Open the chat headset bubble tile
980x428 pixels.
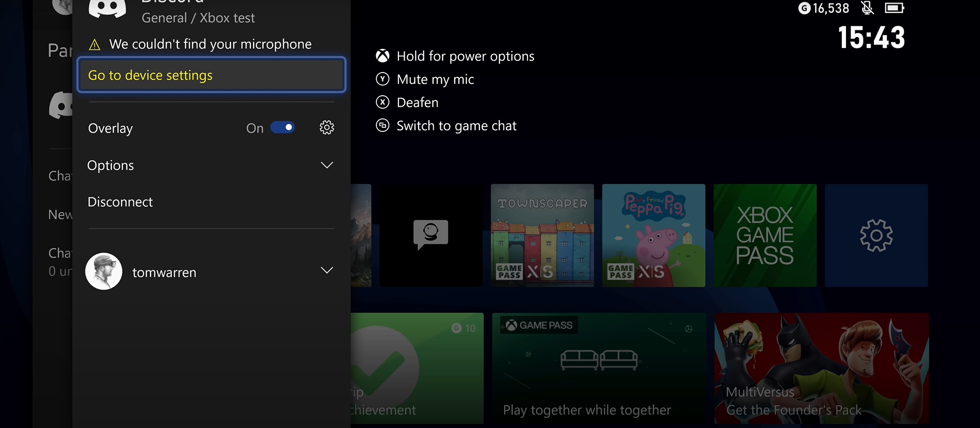pos(431,235)
